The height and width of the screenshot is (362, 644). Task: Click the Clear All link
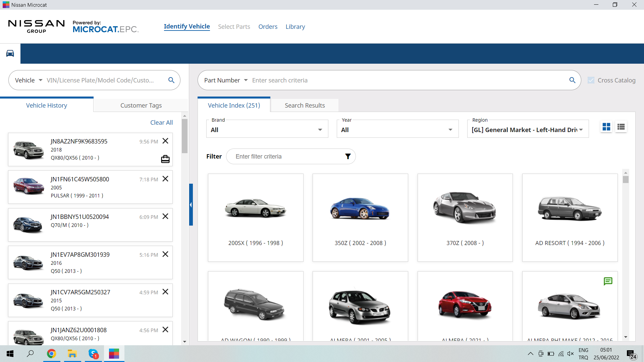(x=161, y=122)
